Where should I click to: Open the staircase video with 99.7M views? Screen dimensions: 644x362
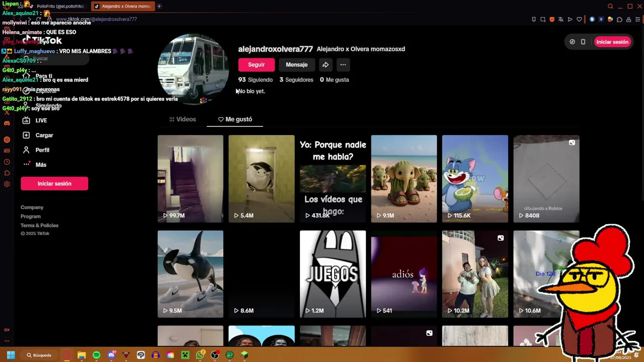pos(190,178)
